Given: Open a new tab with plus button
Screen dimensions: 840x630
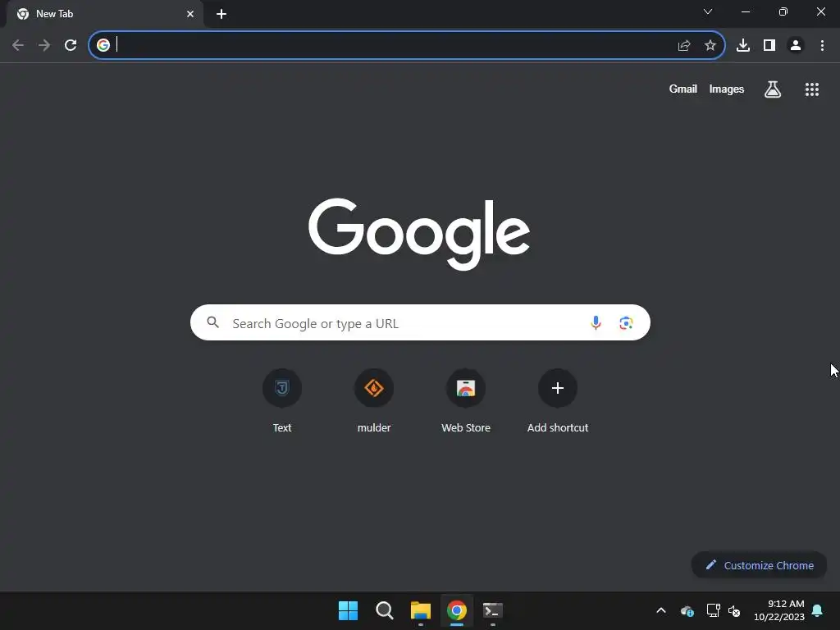Looking at the screenshot, I should pos(221,14).
